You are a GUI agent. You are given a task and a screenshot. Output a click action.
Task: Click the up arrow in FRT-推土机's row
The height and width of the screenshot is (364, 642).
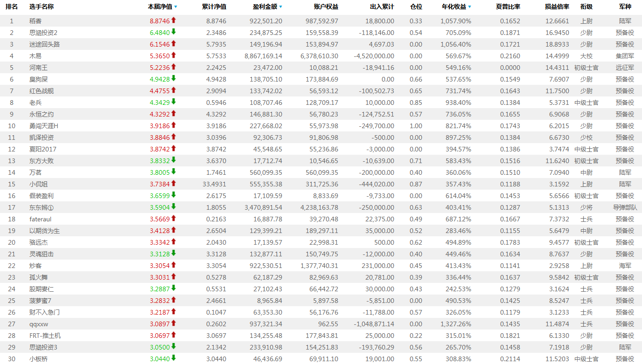(174, 335)
